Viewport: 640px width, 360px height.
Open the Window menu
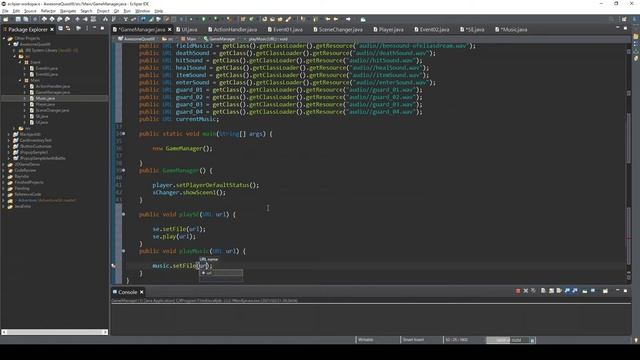[142, 11]
